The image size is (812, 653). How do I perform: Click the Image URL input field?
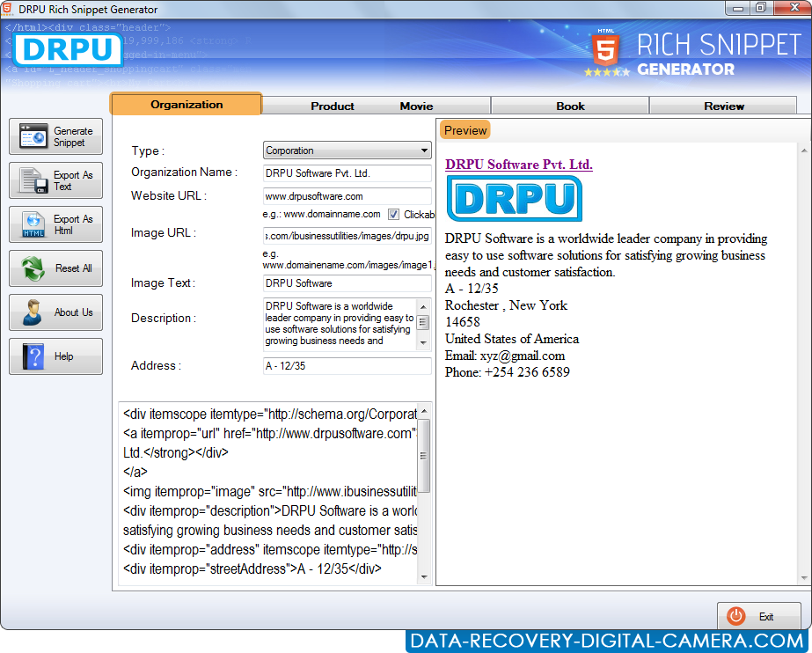click(x=347, y=236)
